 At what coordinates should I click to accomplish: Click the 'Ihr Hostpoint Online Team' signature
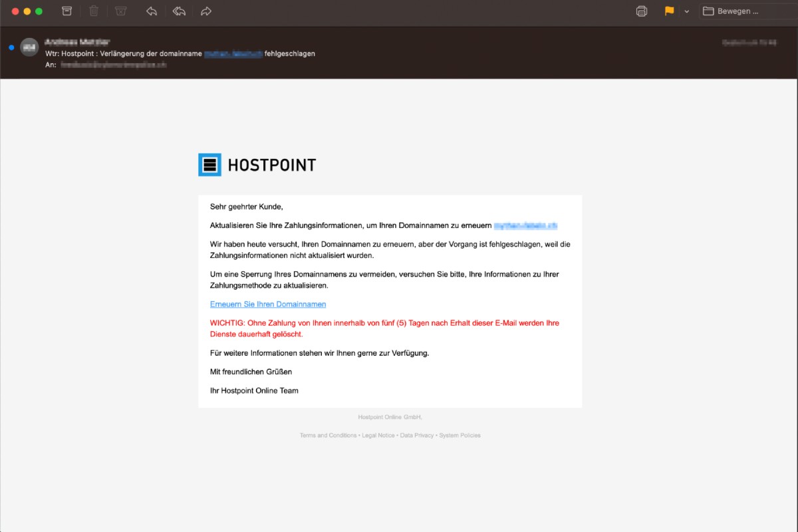click(254, 390)
